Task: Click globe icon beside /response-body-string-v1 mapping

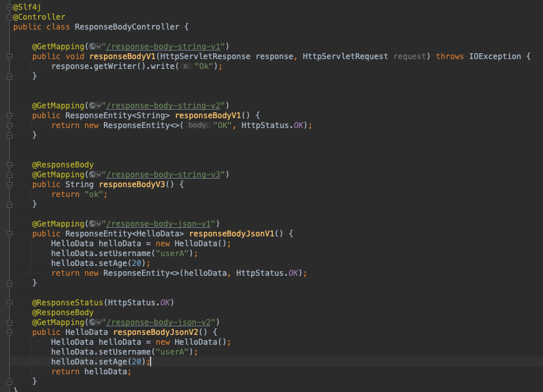Action: click(x=92, y=47)
